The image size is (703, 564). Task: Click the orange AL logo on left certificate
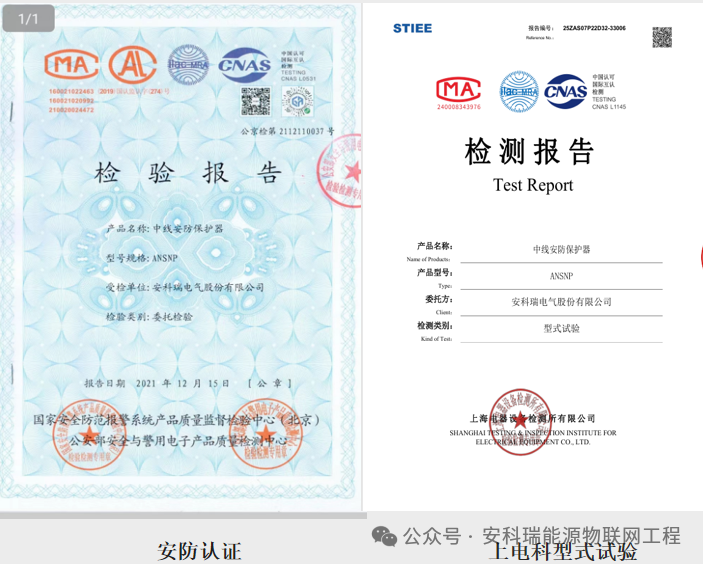133,66
